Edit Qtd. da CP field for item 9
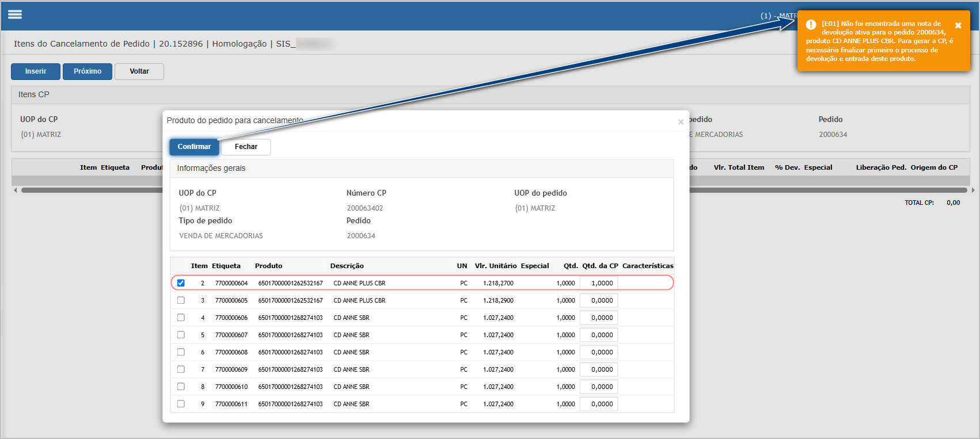980x439 pixels. (599, 404)
